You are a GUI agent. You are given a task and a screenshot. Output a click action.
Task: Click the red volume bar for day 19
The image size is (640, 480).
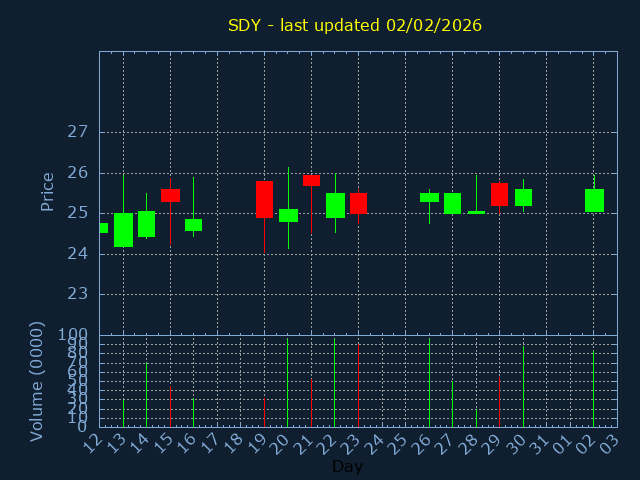[x=264, y=412]
